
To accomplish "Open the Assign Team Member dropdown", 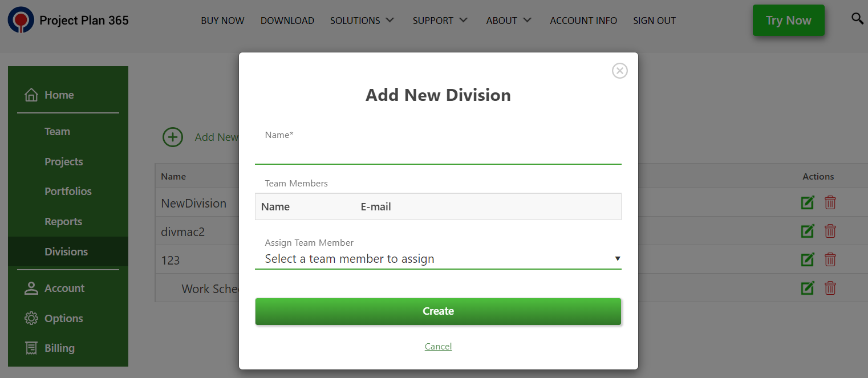I will [437, 259].
